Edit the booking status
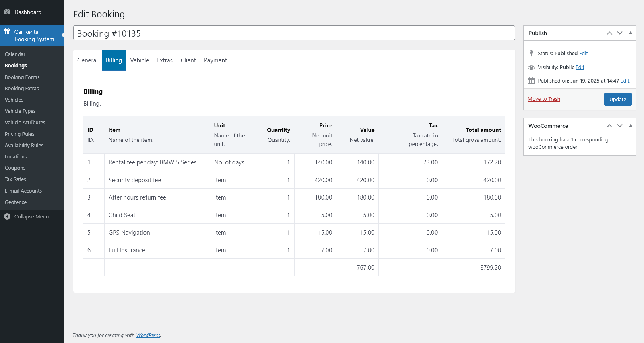Screen dimensions: 644x343 (583, 54)
